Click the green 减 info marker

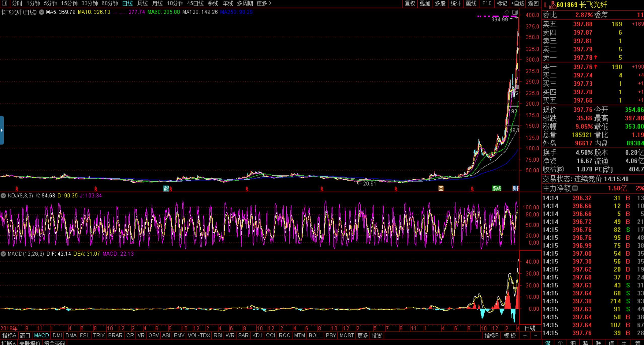tap(497, 189)
